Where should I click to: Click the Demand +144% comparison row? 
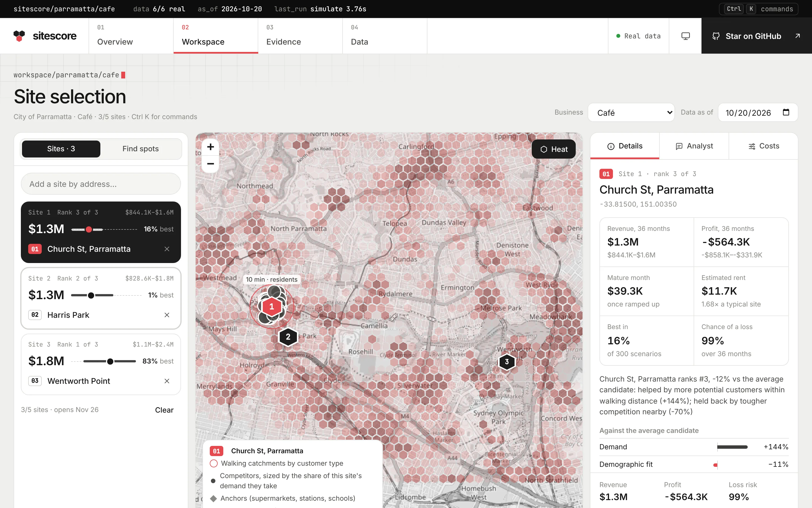(x=694, y=447)
